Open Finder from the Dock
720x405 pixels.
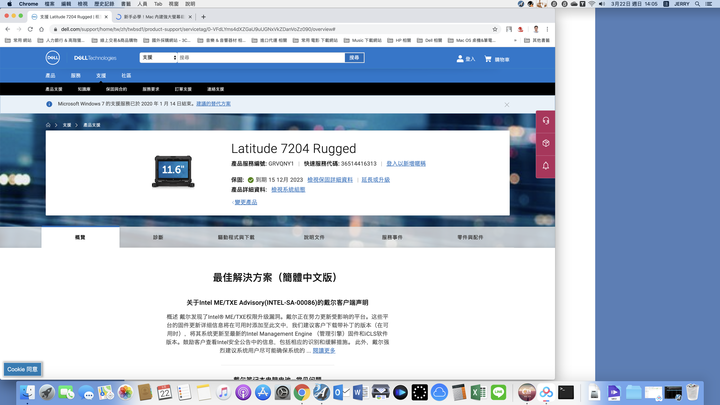point(27,393)
